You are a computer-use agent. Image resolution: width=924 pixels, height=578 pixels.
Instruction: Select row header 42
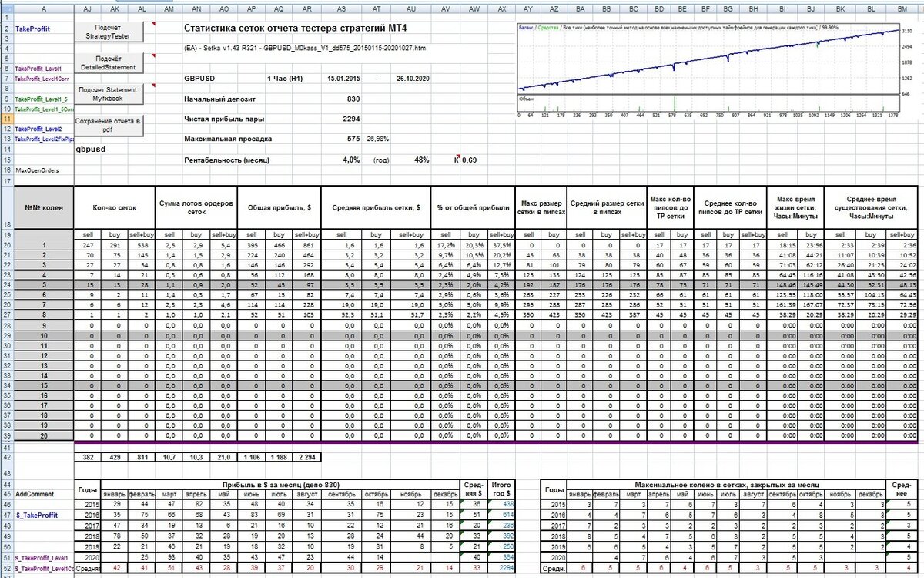tap(6, 458)
